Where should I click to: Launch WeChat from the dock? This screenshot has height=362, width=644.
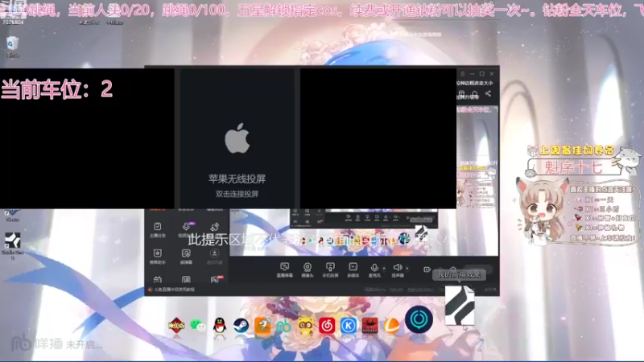pyautogui.click(x=198, y=326)
